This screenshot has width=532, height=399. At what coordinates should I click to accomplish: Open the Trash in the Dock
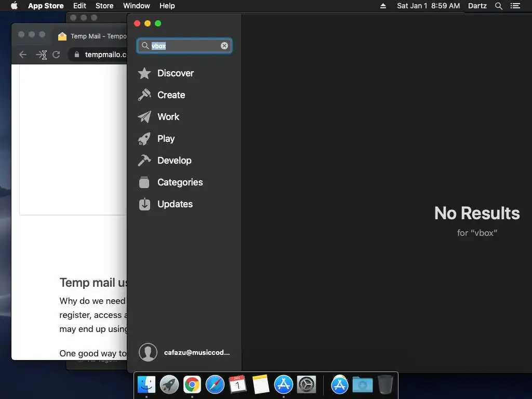click(385, 385)
